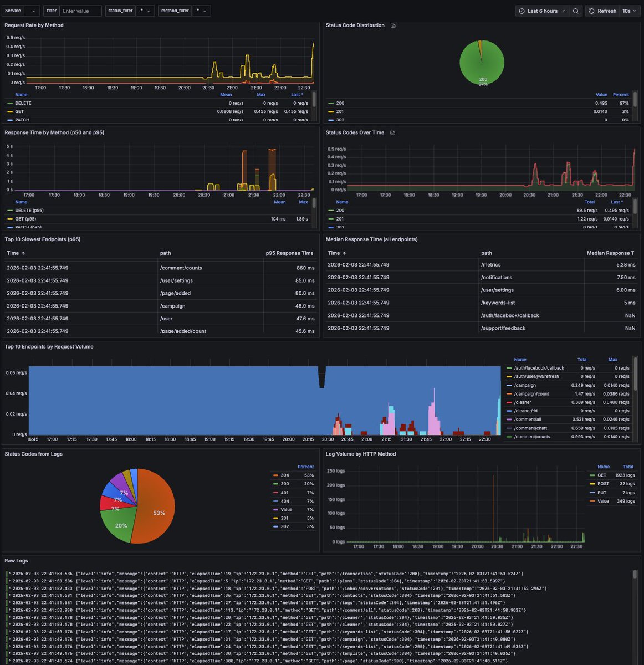Expand the /tags raw log row
644x665 pixels.
pos(9,602)
